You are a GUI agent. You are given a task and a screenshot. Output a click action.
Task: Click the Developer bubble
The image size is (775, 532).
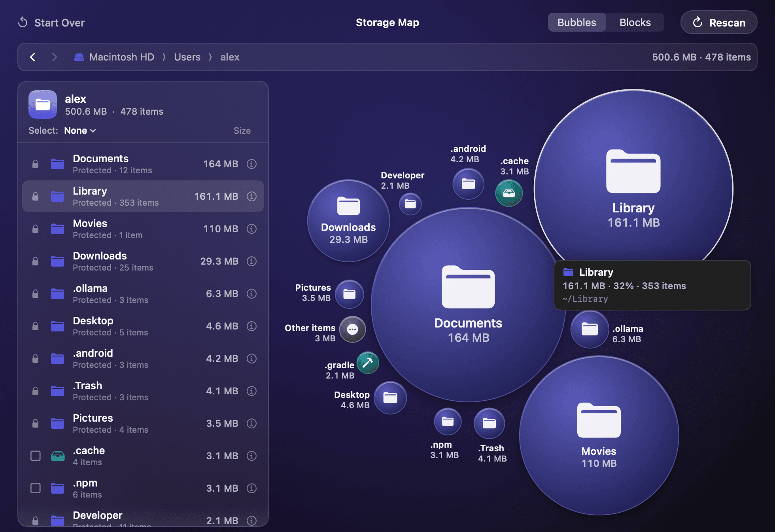pos(410,204)
